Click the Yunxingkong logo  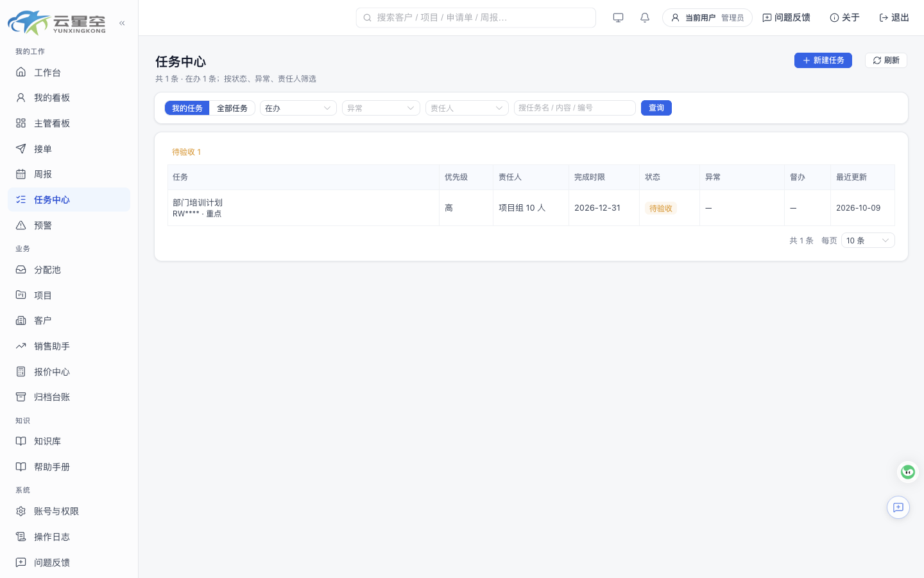56,22
